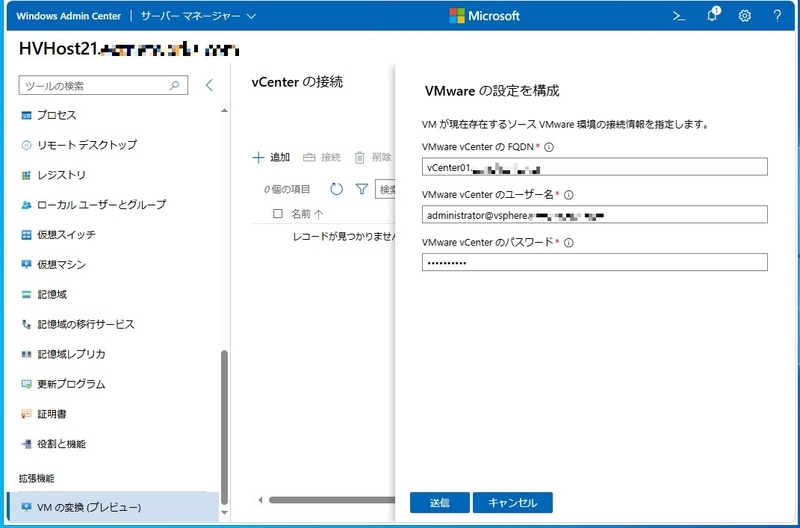The height and width of the screenshot is (528, 800).
Task: Click the Microsoft logo in header
Action: [484, 16]
